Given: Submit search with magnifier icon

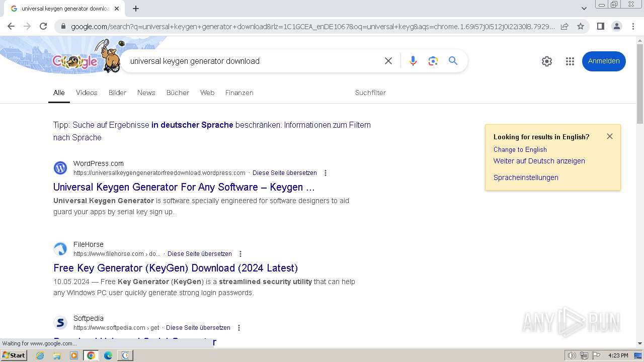Looking at the screenshot, I should pos(453,61).
